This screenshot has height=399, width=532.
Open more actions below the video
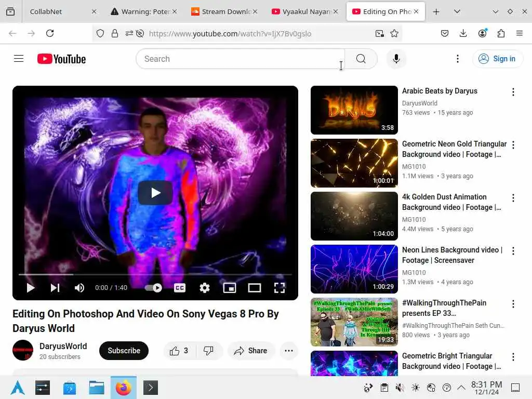[x=289, y=351]
